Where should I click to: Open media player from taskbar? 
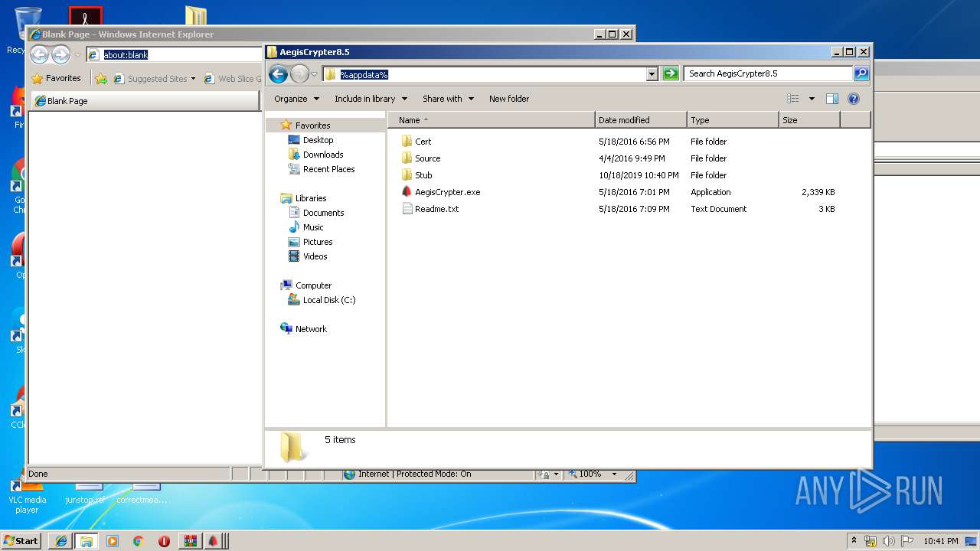click(x=113, y=541)
